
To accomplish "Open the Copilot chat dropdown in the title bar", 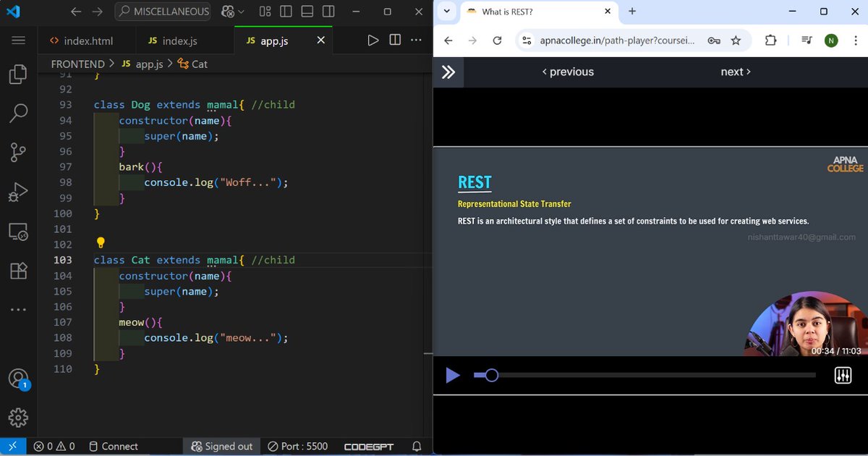I will tap(240, 12).
